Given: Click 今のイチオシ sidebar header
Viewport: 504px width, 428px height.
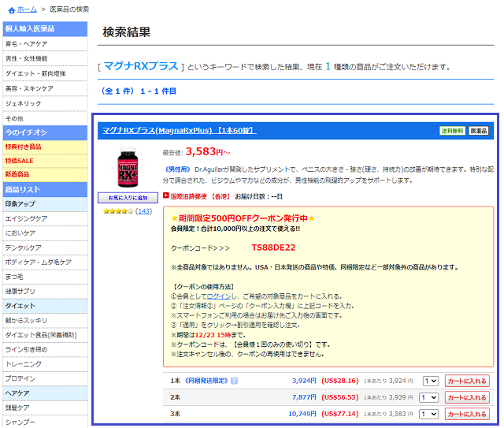Looking at the screenshot, I should coord(45,132).
